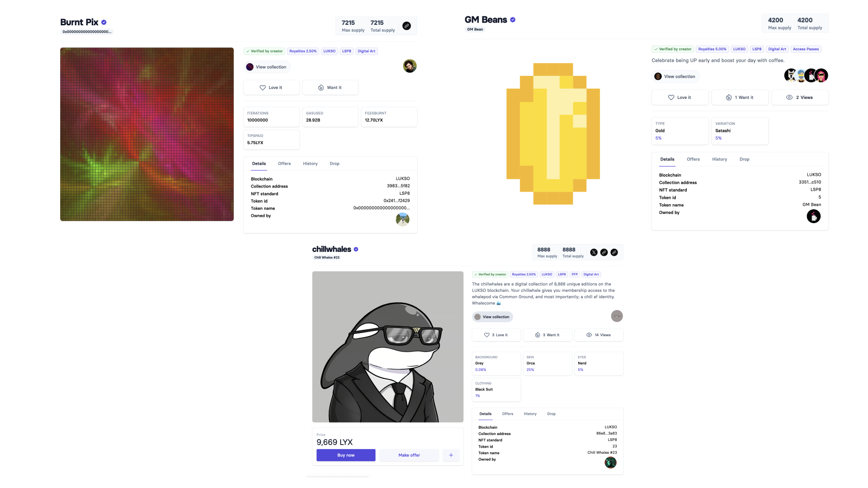Expand the Offers tab on chillwhales
868x488 pixels.
point(507,413)
